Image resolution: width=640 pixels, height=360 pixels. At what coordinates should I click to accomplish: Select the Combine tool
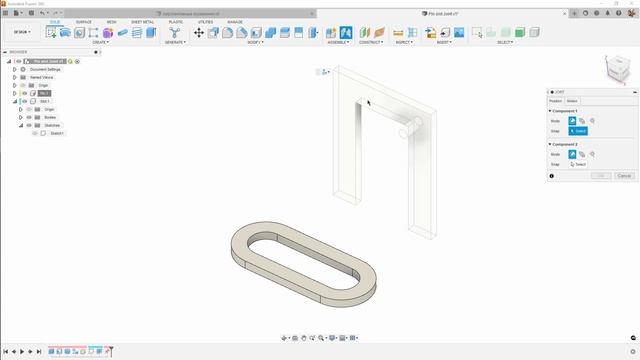tap(270, 33)
